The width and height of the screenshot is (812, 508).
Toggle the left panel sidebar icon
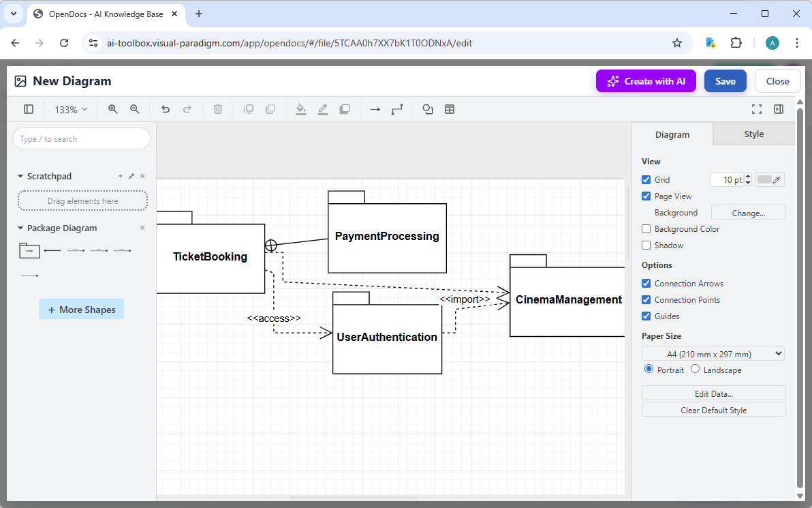pos(28,109)
